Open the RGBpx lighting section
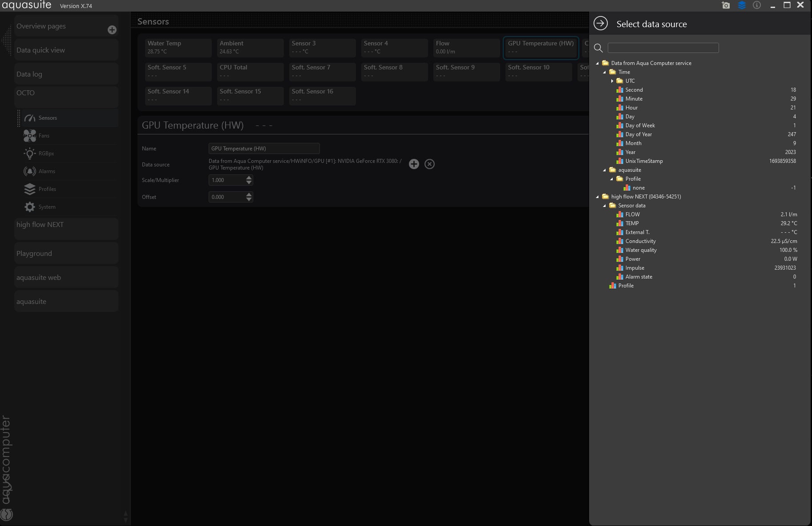 (46, 154)
